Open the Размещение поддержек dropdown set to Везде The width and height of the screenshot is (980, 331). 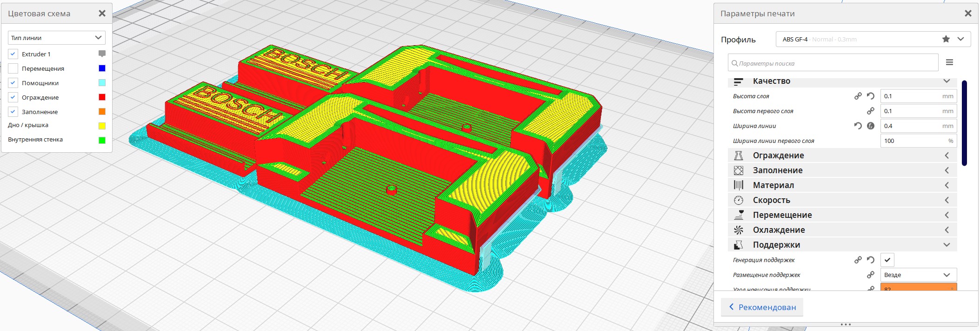click(918, 275)
